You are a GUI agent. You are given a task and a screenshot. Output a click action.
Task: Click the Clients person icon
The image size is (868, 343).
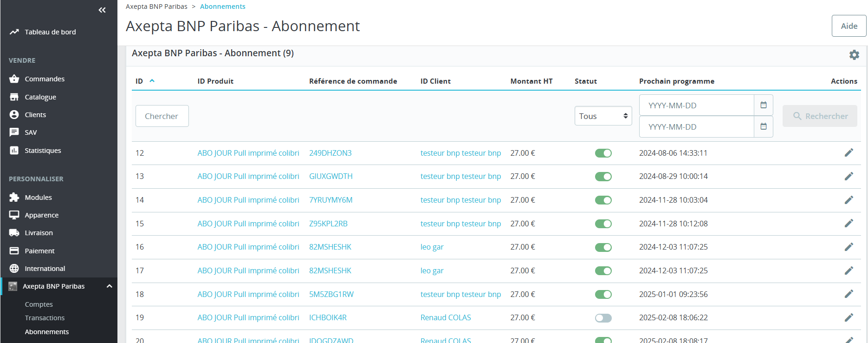pyautogui.click(x=14, y=114)
